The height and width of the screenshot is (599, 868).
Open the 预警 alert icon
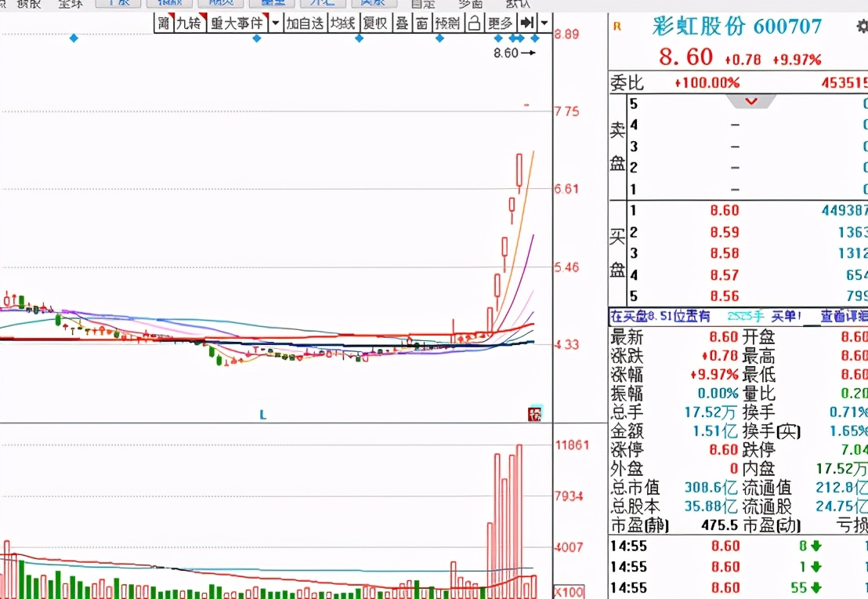click(447, 23)
